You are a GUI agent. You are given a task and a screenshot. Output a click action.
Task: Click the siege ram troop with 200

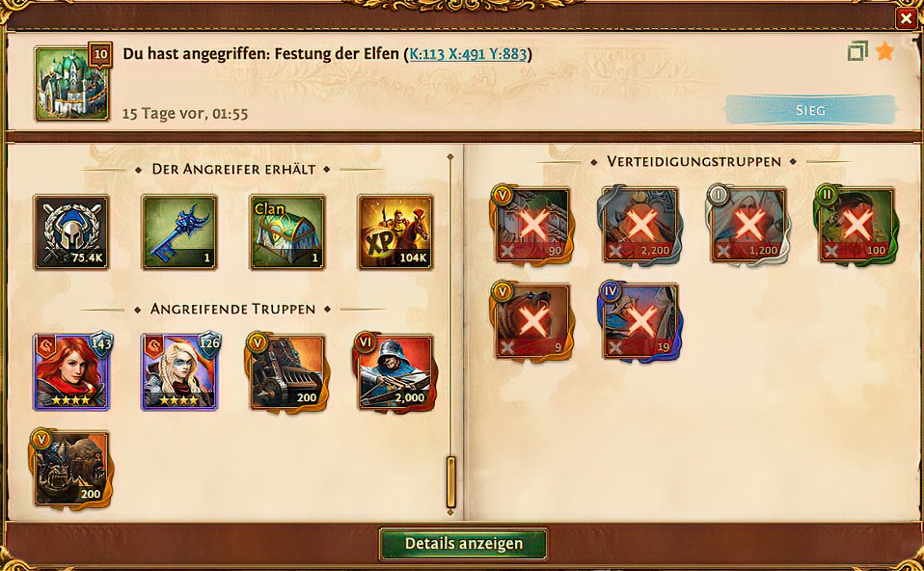(287, 372)
